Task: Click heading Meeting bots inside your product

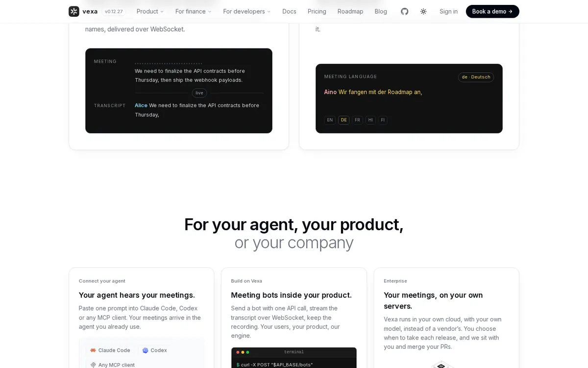Action: point(292,295)
